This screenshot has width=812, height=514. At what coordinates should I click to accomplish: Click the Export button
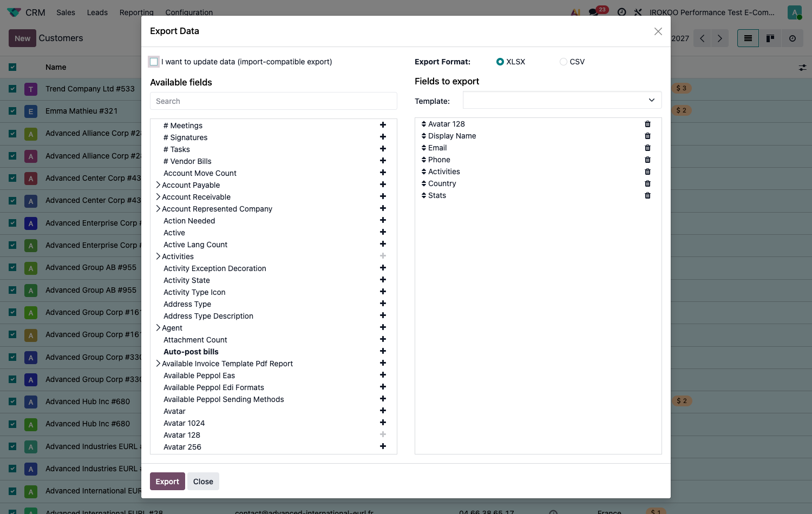pyautogui.click(x=167, y=482)
